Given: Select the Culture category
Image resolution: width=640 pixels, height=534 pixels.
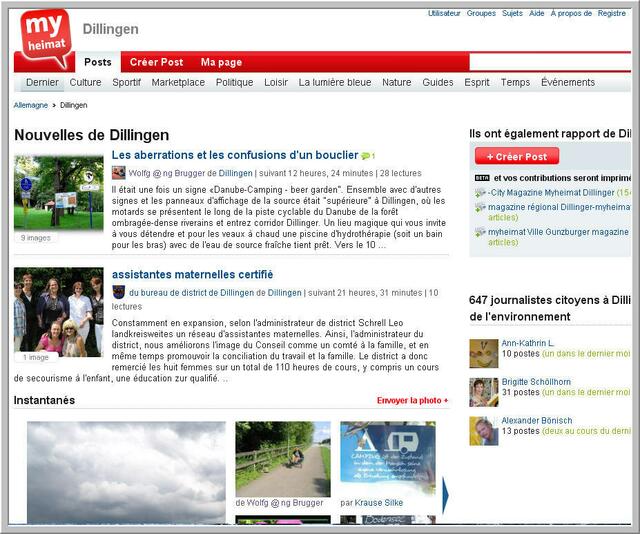Looking at the screenshot, I should pyautogui.click(x=85, y=82).
